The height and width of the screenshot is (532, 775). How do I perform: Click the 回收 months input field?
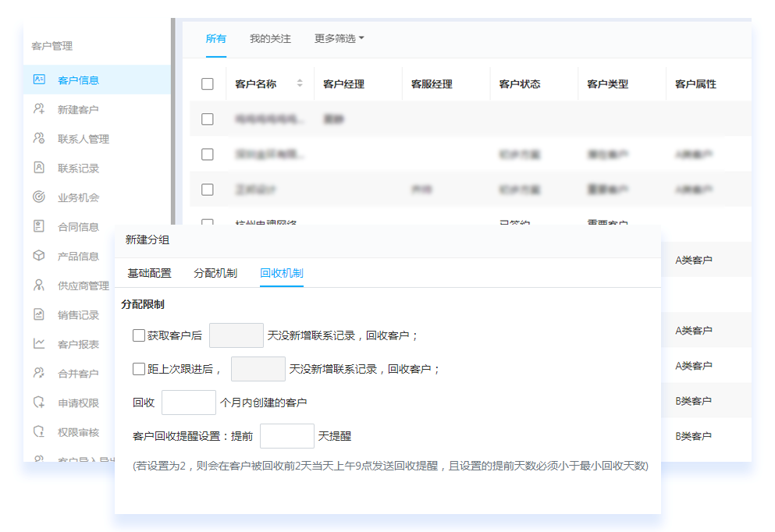click(188, 403)
